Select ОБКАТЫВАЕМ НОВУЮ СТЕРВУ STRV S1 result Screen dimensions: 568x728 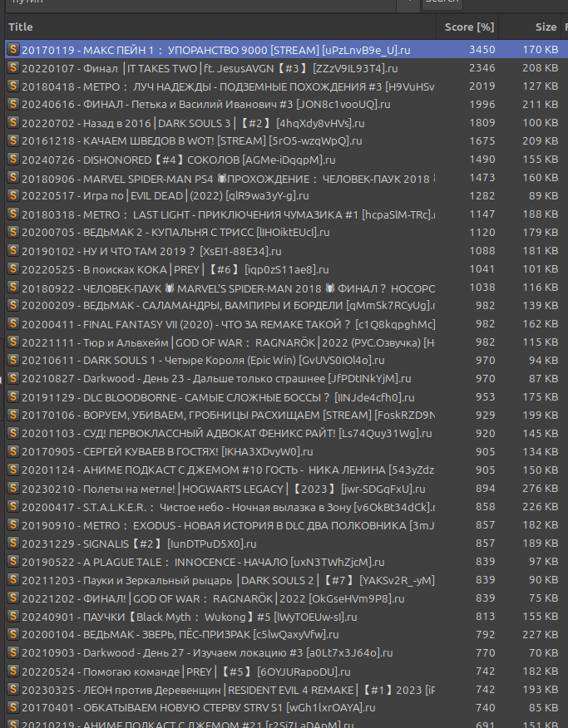point(286,708)
